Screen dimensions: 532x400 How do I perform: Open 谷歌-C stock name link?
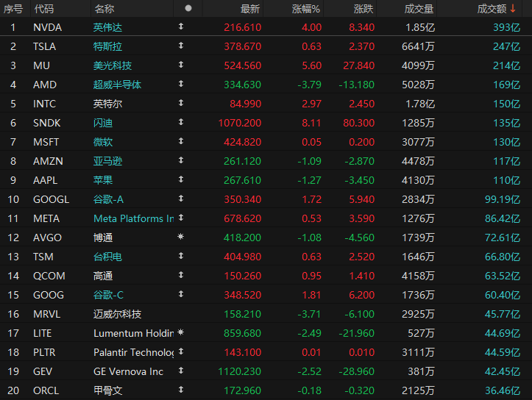(x=108, y=295)
